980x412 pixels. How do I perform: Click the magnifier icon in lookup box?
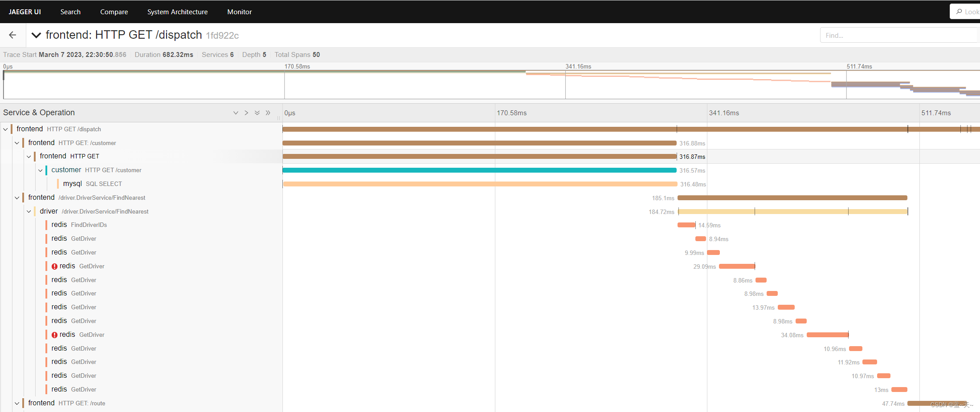pyautogui.click(x=959, y=12)
